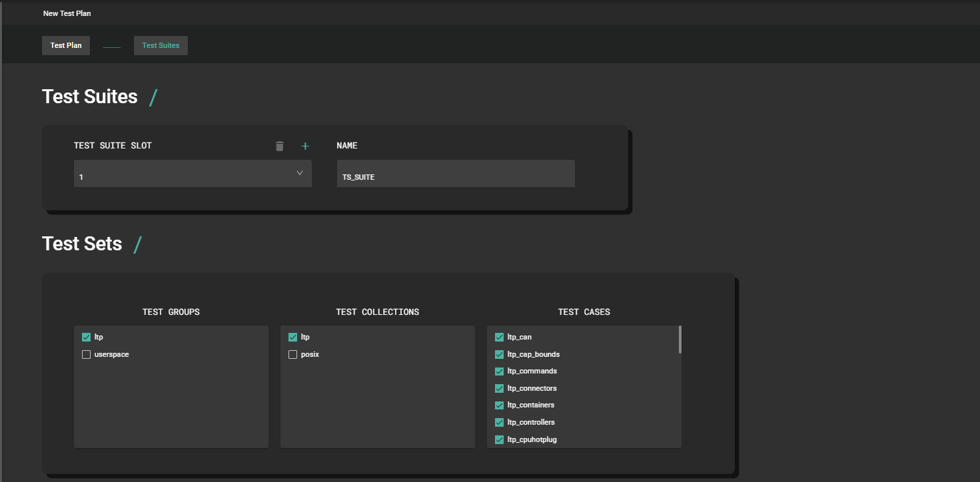Click the TEST COLLECTIONS column header
This screenshot has width=980, height=482.
pyautogui.click(x=378, y=312)
